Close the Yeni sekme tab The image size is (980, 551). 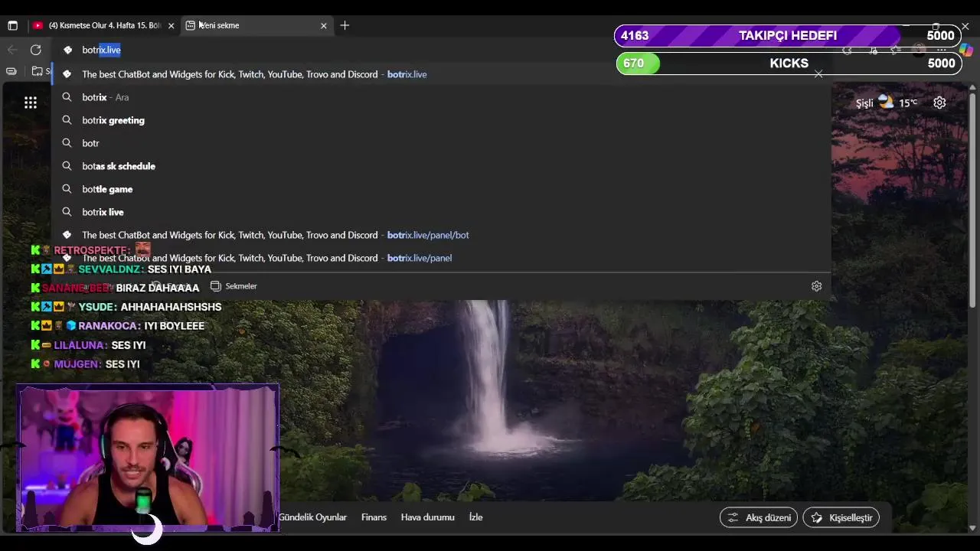[323, 25]
